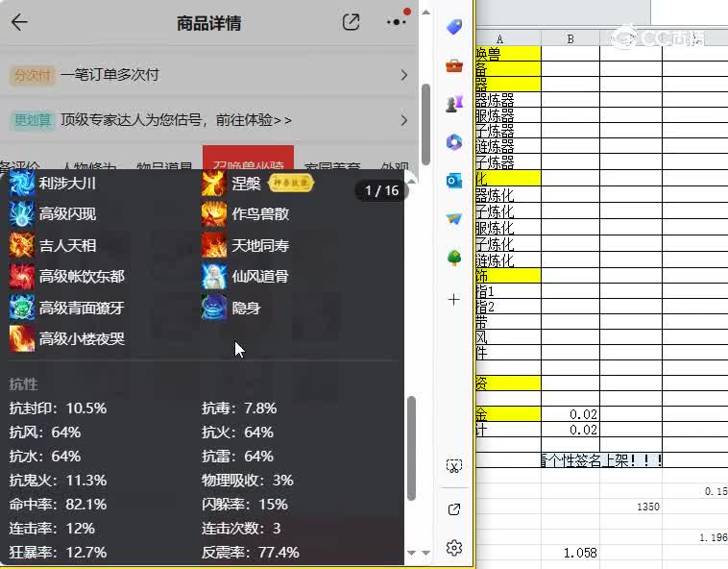Select the 指2 cell in spreadsheet
728x569 pixels.
click(x=508, y=307)
